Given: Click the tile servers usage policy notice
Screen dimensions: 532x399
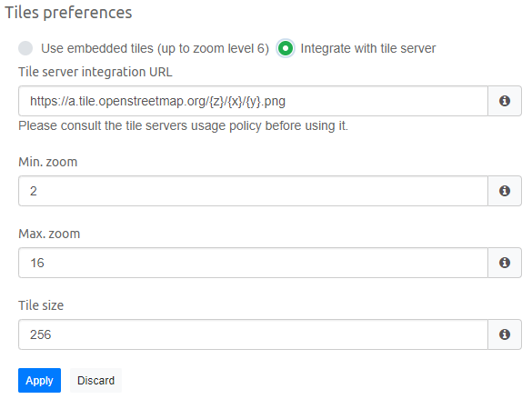Looking at the screenshot, I should [x=183, y=125].
